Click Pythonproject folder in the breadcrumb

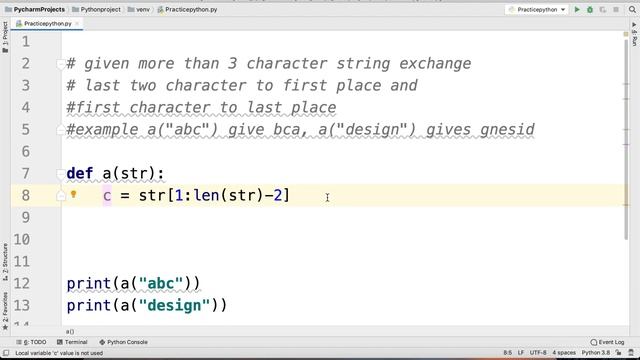96,9
